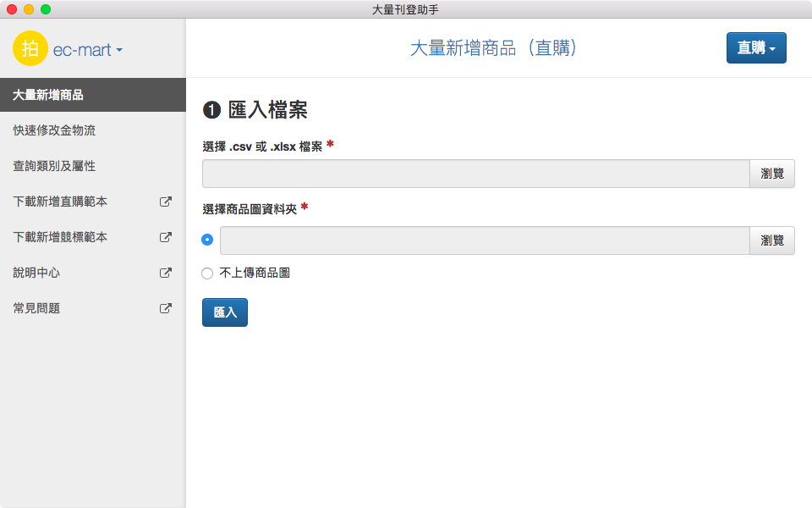Select the product image folder radio button
Screen dimensions: 812x508
point(208,240)
